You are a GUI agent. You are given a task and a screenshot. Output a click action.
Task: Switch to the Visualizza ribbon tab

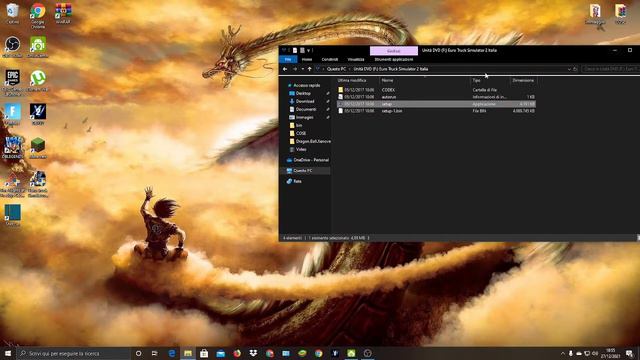pos(356,59)
